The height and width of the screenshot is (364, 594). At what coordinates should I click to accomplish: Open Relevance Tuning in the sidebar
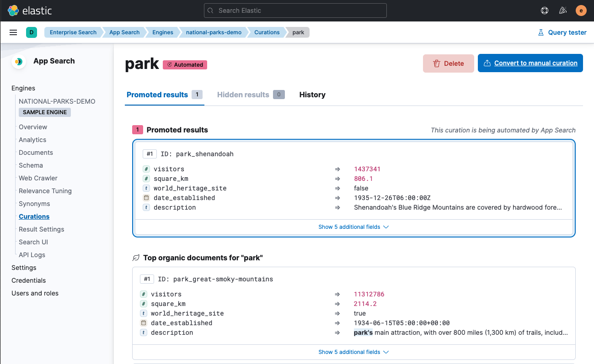tap(45, 190)
